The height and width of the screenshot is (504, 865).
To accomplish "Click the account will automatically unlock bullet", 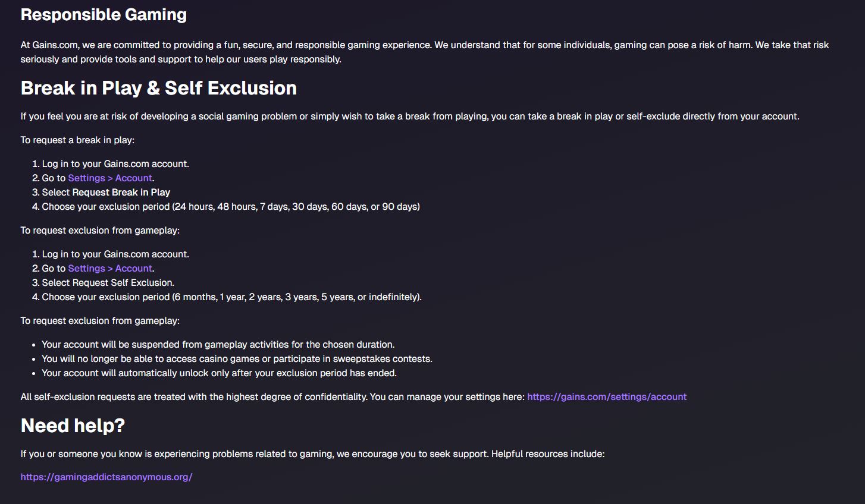I will coord(219,373).
